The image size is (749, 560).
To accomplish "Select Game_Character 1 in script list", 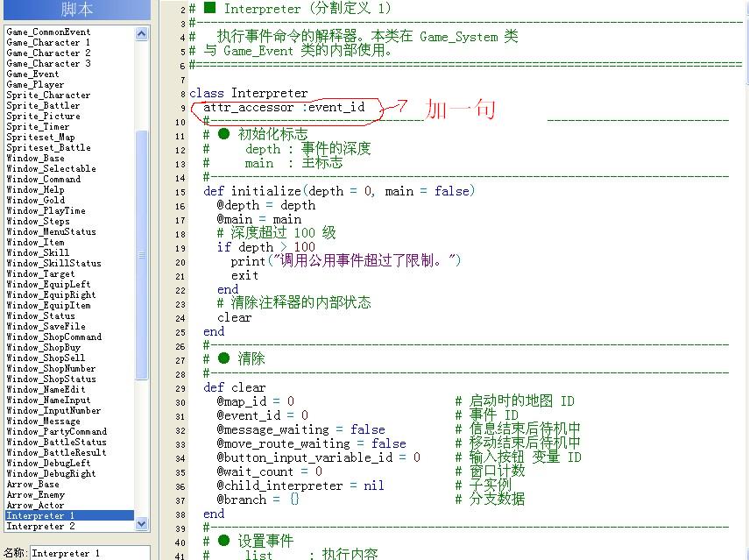I will coord(48,43).
